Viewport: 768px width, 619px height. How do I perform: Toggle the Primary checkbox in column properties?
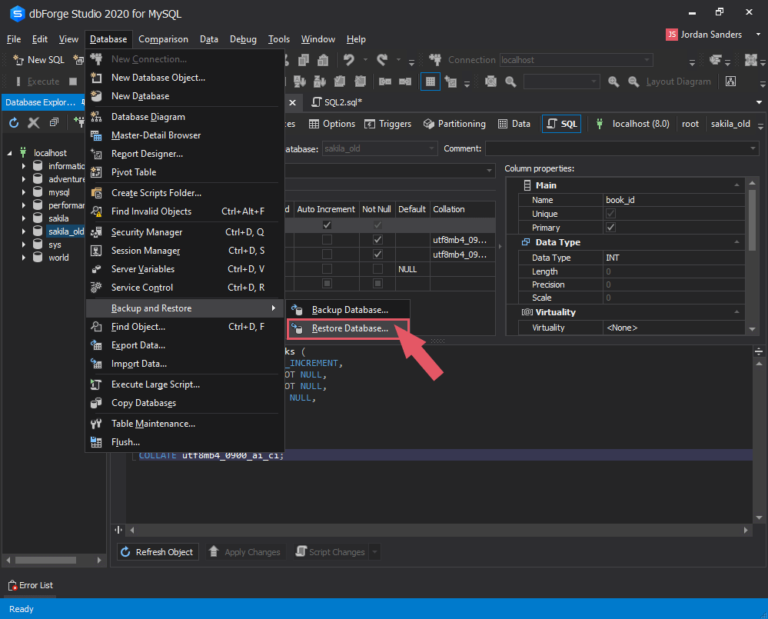pos(610,227)
